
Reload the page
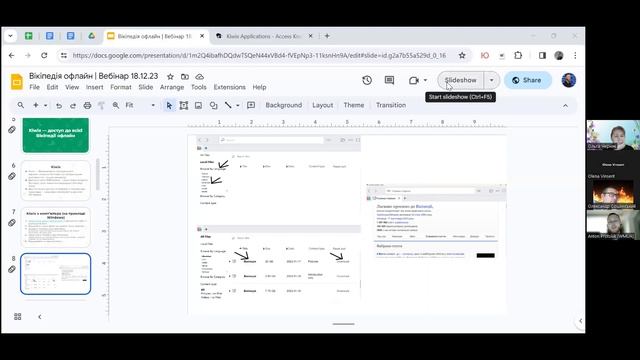point(44,56)
